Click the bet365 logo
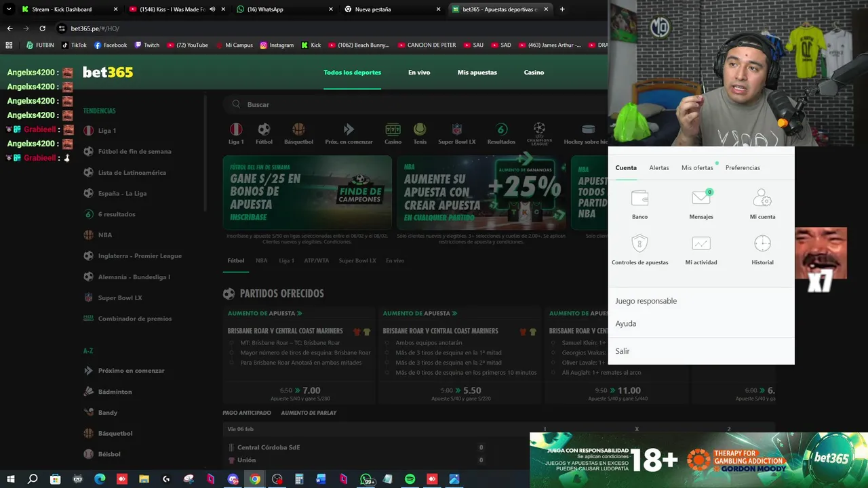 click(x=108, y=73)
